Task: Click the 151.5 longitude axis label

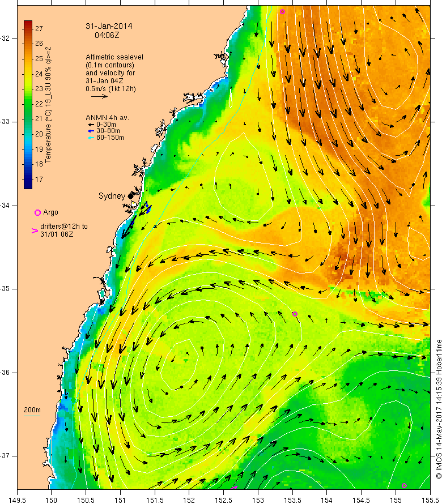Action: [155, 500]
